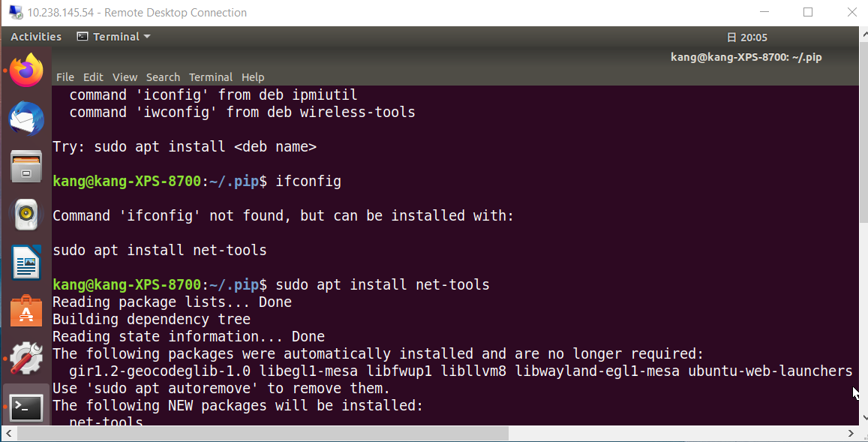Open the clock and calendar panel
868x442 pixels.
746,37
